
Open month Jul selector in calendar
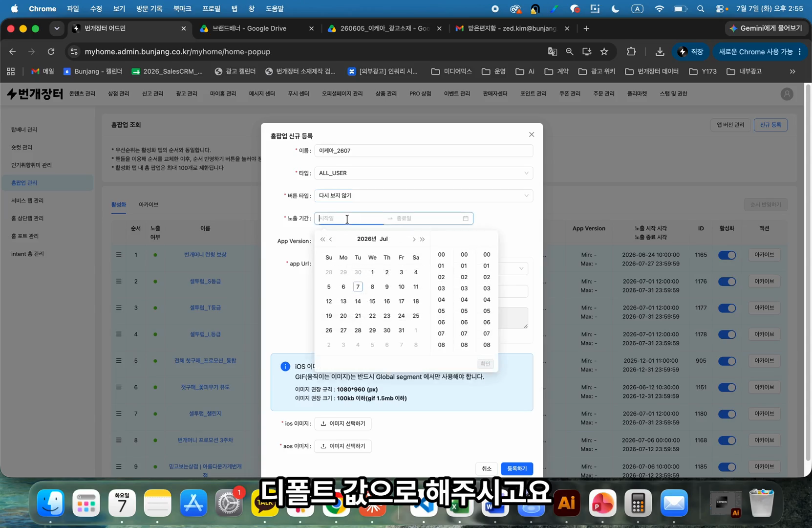(x=384, y=239)
